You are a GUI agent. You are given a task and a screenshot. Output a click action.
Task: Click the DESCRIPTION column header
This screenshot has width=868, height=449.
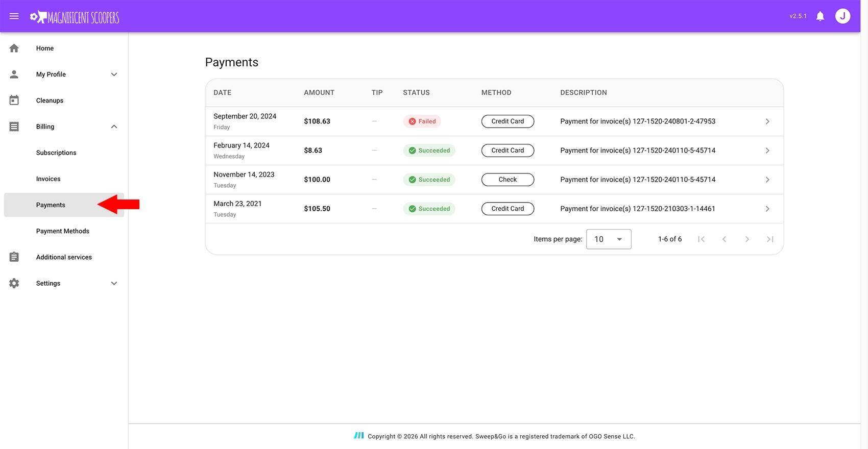[584, 92]
